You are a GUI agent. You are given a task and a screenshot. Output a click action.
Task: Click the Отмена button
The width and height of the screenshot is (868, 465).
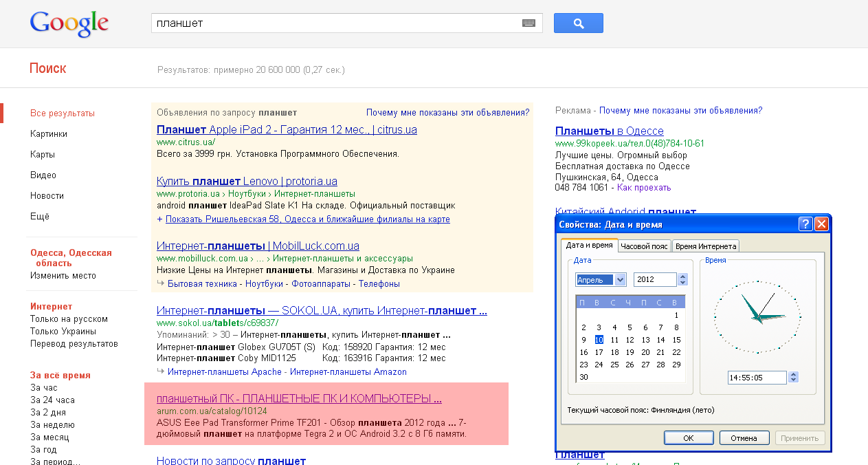tap(744, 437)
